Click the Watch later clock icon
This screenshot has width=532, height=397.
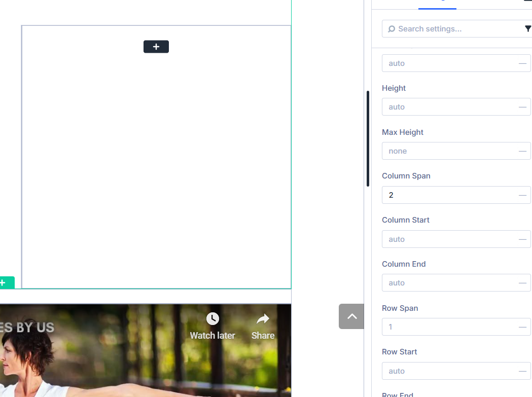click(x=212, y=319)
